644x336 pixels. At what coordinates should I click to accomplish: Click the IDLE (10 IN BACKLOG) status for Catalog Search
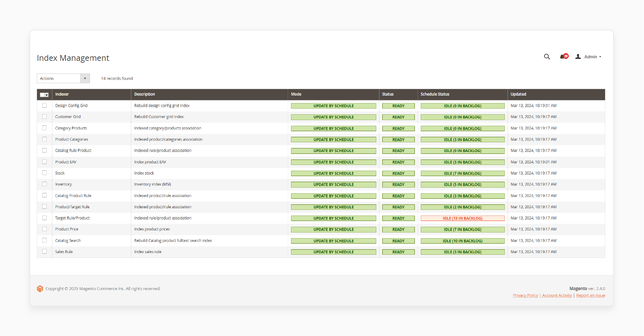pos(462,240)
